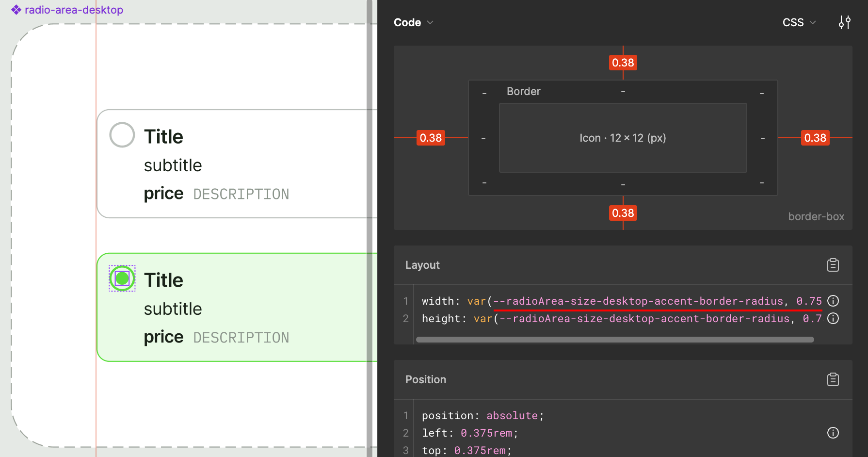Screen dimensions: 868x457
Task: Copy the Position section code
Action: pos(833,379)
